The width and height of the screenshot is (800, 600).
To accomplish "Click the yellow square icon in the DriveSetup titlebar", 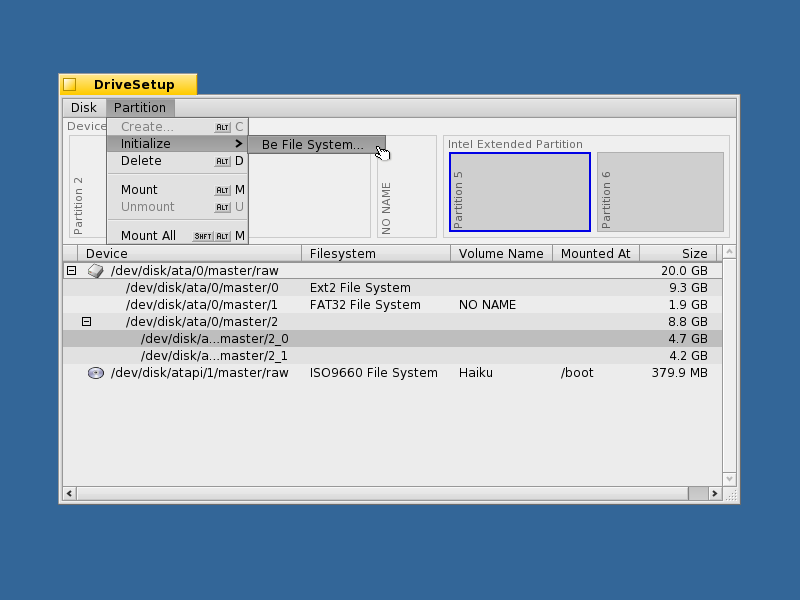I will 70,84.
